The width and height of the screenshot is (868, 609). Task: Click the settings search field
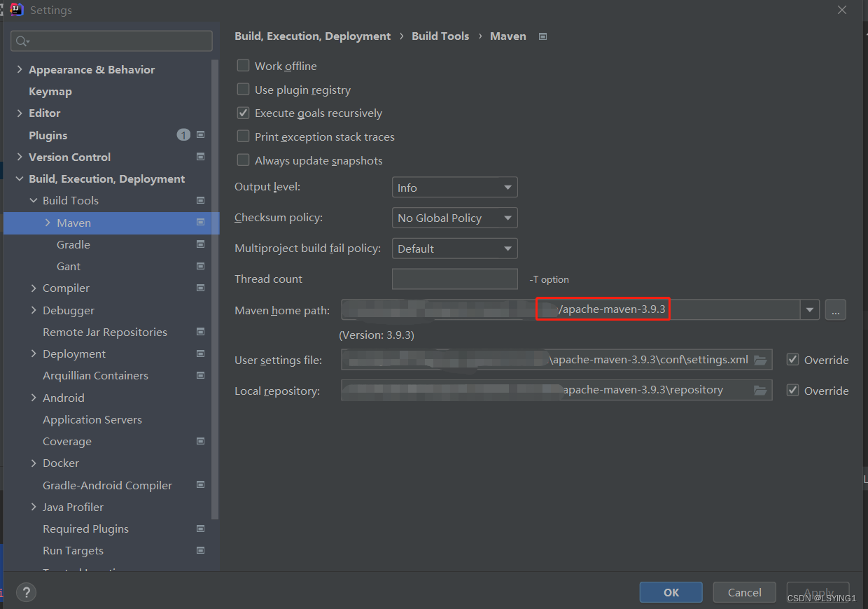[111, 41]
